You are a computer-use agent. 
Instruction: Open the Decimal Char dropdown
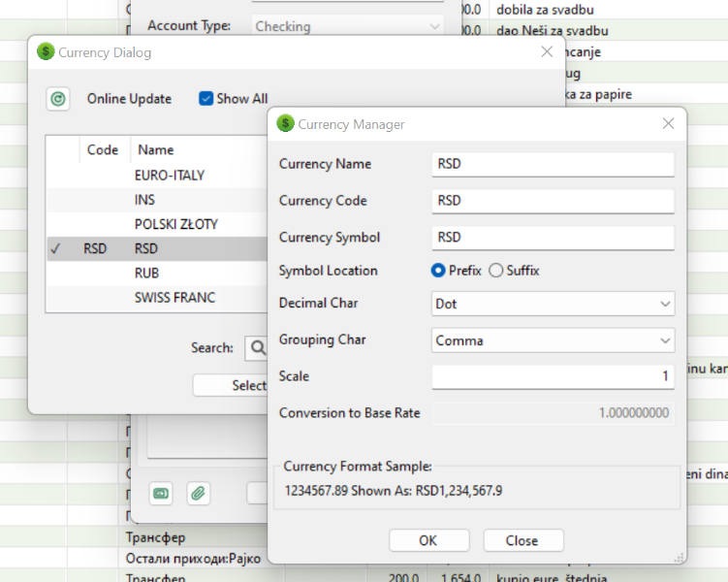pyautogui.click(x=553, y=304)
